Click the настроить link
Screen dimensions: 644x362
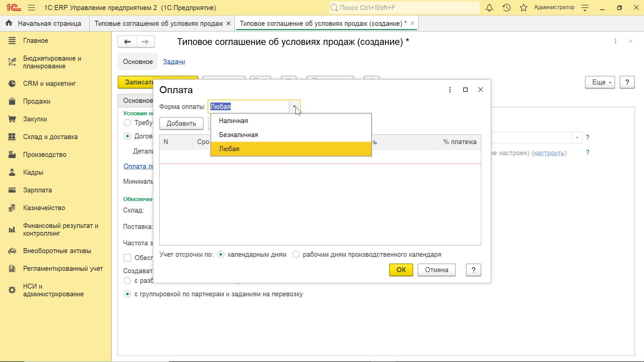(x=549, y=153)
